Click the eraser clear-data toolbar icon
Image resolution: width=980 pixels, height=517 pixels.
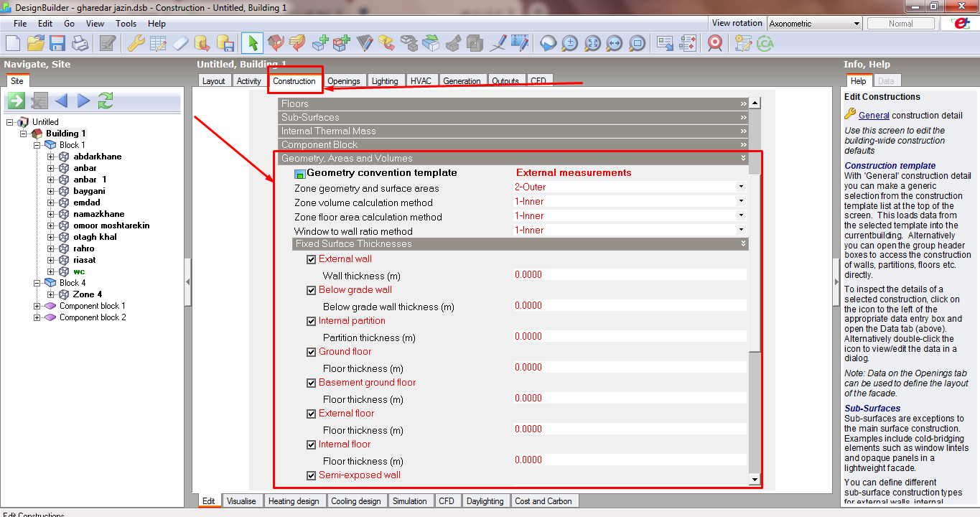click(x=180, y=43)
